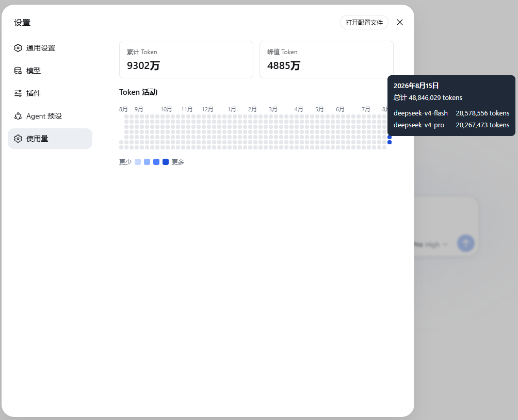Click the deepseek-v4-flash tooltip row
The image size is (518, 420).
pos(451,113)
